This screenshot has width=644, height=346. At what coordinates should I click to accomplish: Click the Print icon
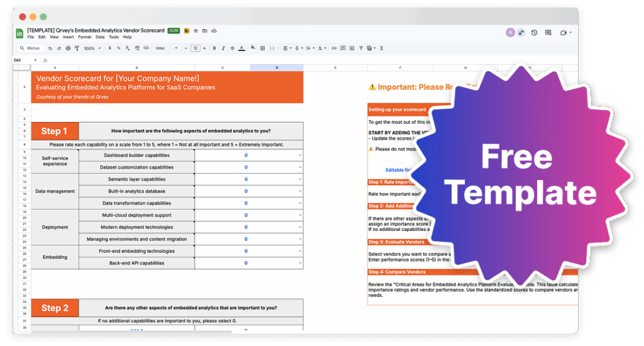point(67,48)
